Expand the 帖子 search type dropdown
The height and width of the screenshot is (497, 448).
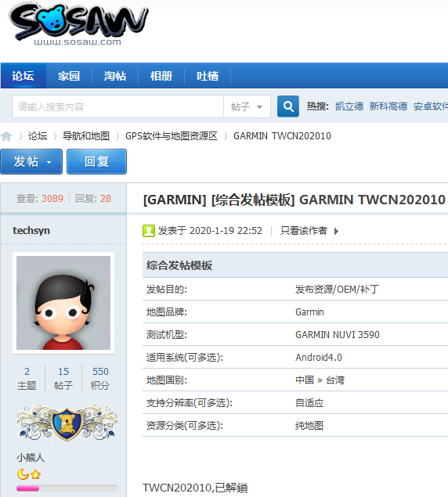pyautogui.click(x=247, y=106)
